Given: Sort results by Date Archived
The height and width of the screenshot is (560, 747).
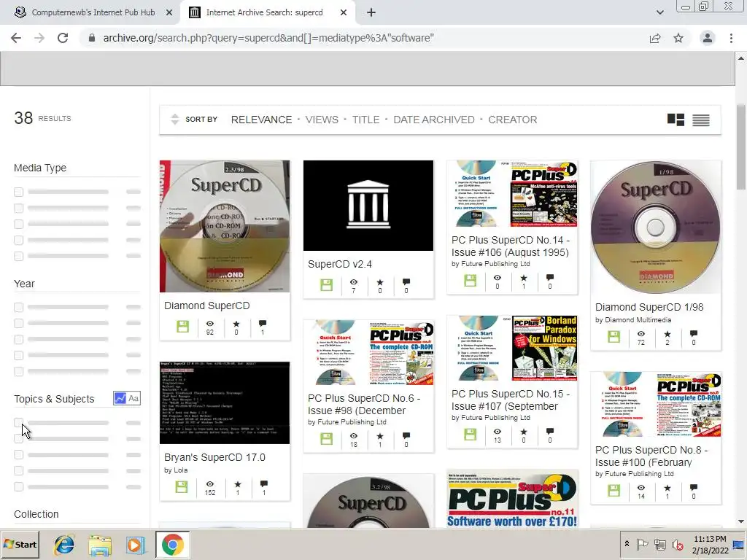Looking at the screenshot, I should point(433,120).
